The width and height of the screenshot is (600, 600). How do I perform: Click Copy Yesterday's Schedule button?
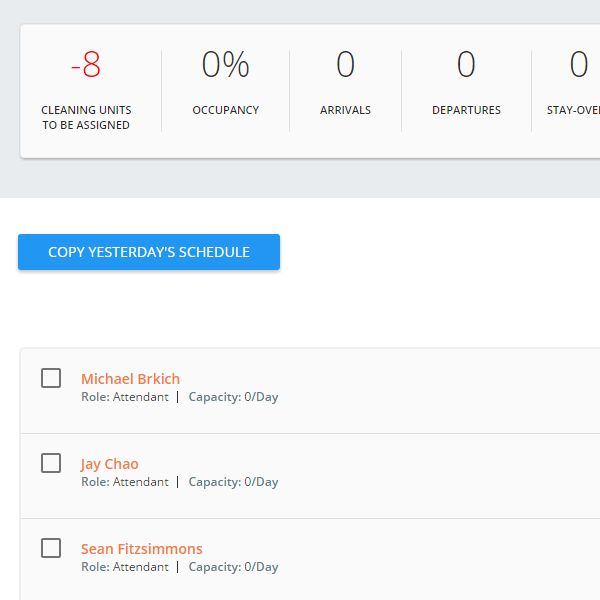click(x=149, y=252)
